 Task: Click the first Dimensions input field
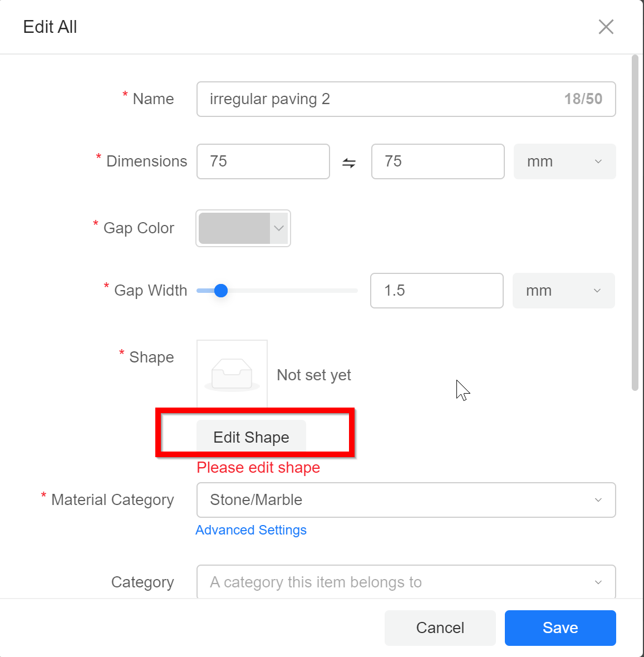click(x=263, y=161)
